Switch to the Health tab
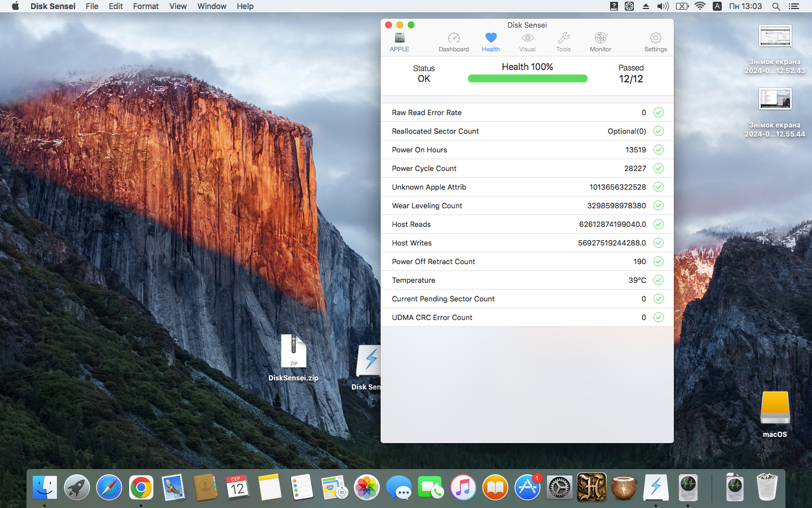 click(x=491, y=42)
